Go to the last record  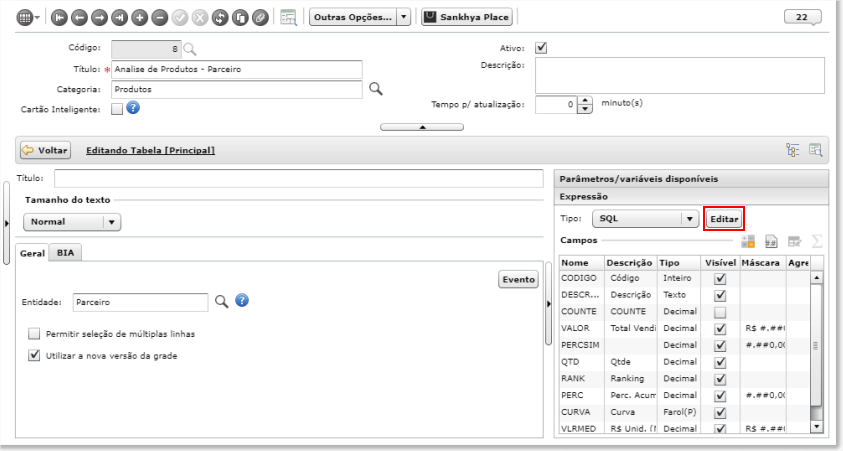[x=119, y=18]
